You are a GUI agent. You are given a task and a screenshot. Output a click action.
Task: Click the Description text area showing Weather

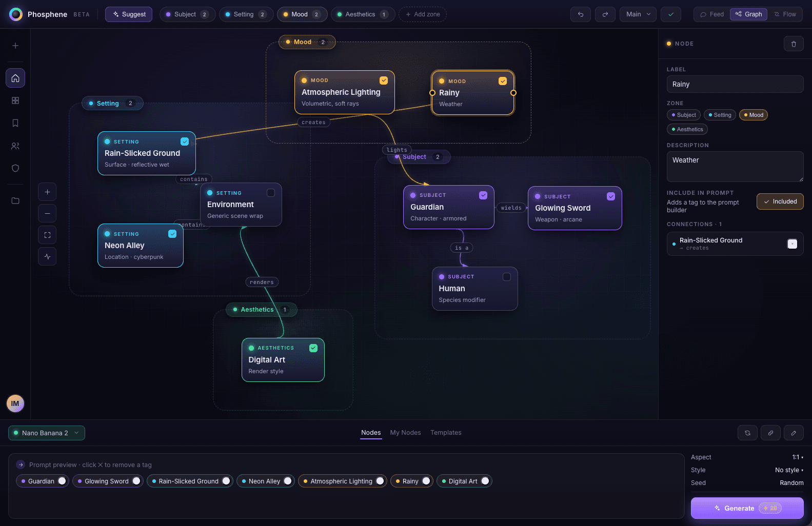coord(735,167)
